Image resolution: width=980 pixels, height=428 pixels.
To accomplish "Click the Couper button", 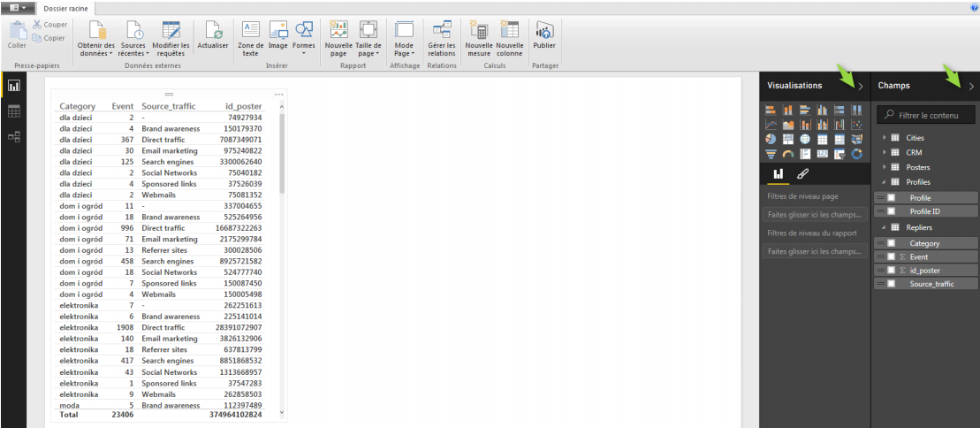I will pos(49,25).
